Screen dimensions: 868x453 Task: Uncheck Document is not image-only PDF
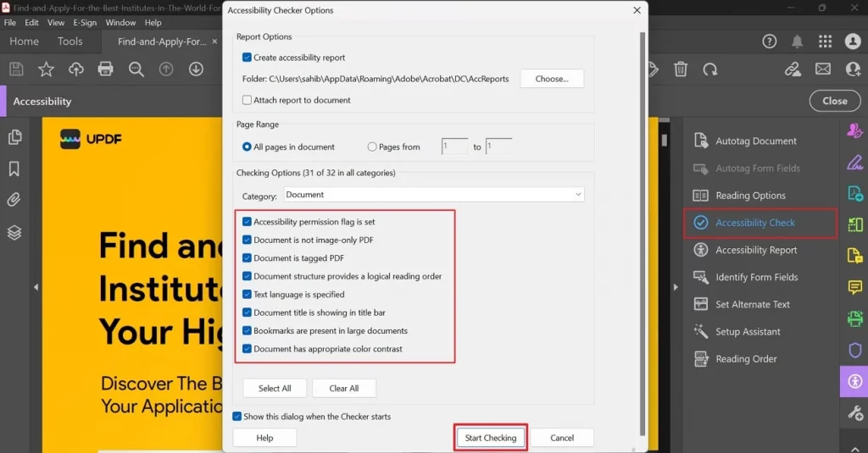pyautogui.click(x=247, y=240)
